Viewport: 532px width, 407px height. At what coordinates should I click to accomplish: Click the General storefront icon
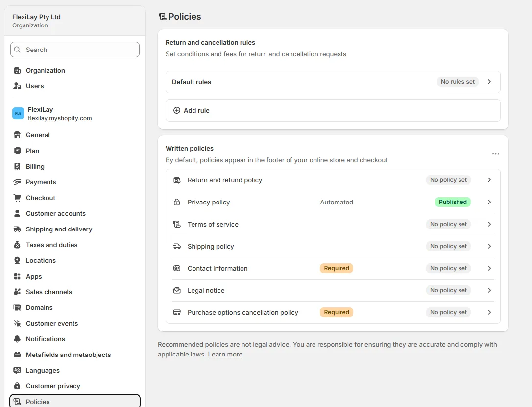point(17,135)
